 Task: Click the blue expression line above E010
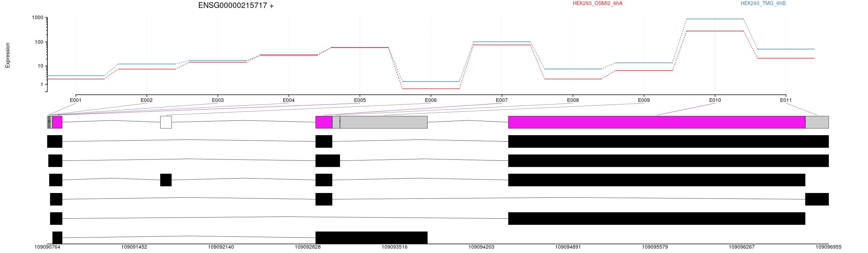(715, 19)
